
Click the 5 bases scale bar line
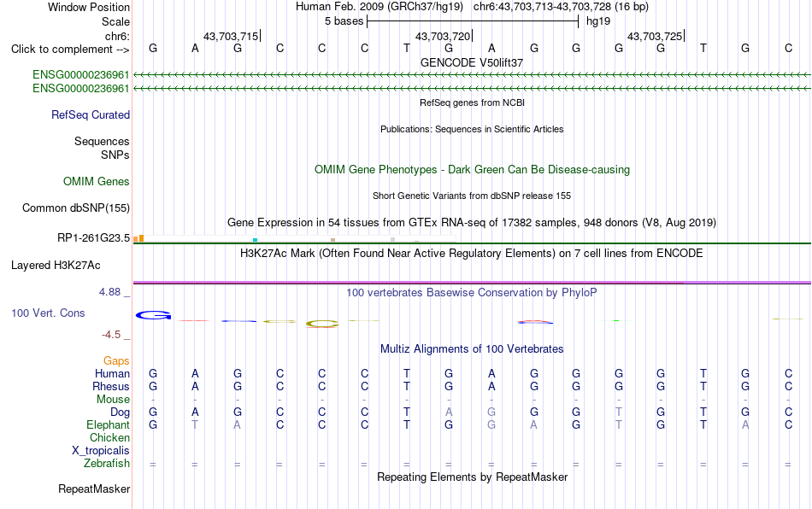(473, 21)
